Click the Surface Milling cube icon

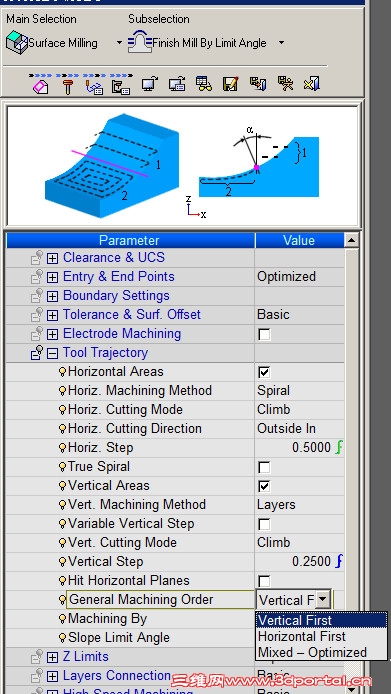[17, 43]
